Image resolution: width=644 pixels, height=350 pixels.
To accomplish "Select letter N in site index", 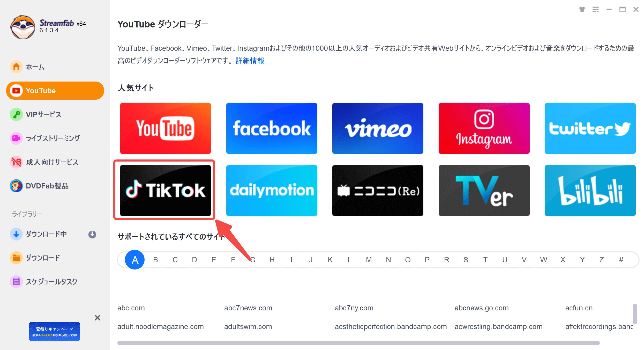I will 388,260.
